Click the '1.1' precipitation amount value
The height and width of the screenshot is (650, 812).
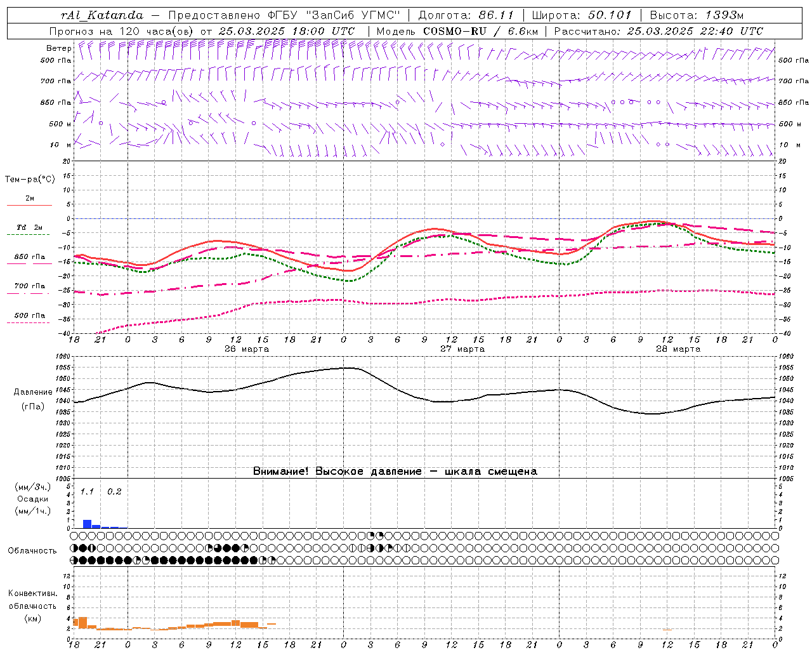click(x=87, y=491)
